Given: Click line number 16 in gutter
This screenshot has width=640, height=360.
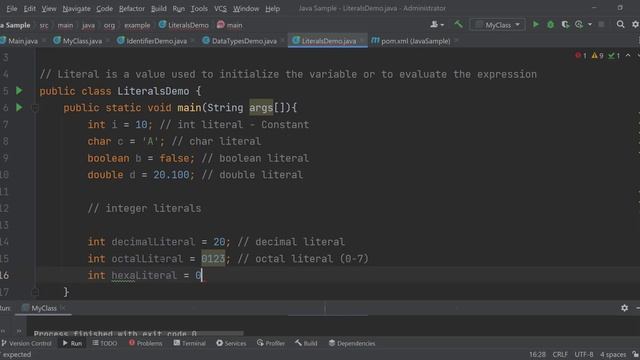Looking at the screenshot, I should click(4, 276).
